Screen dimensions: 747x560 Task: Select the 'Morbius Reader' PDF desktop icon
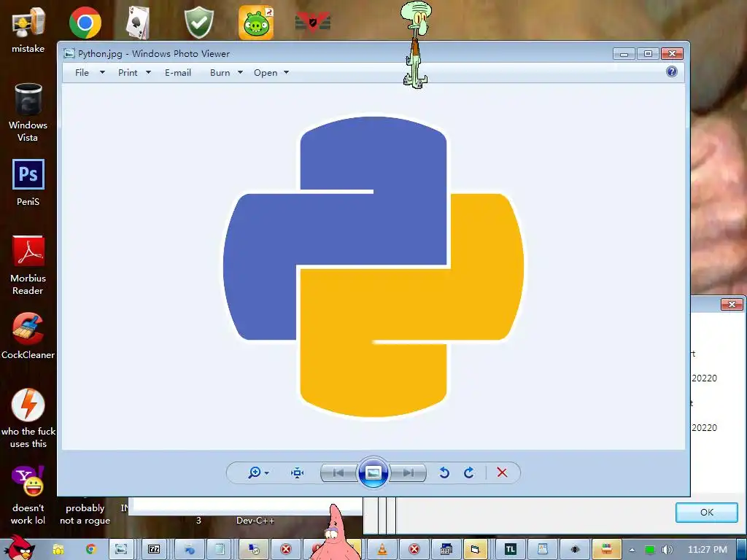pos(28,265)
